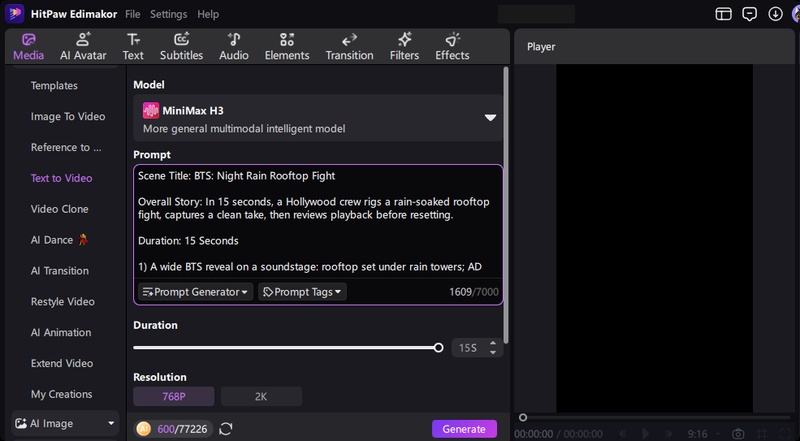Select Video Clone in the sidebar
This screenshot has height=441, width=800.
pos(59,209)
